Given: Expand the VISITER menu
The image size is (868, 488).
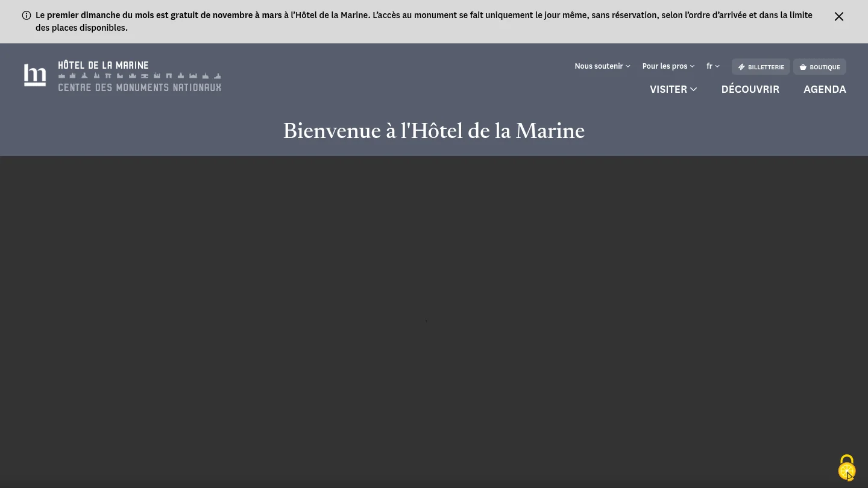Looking at the screenshot, I should tap(673, 89).
